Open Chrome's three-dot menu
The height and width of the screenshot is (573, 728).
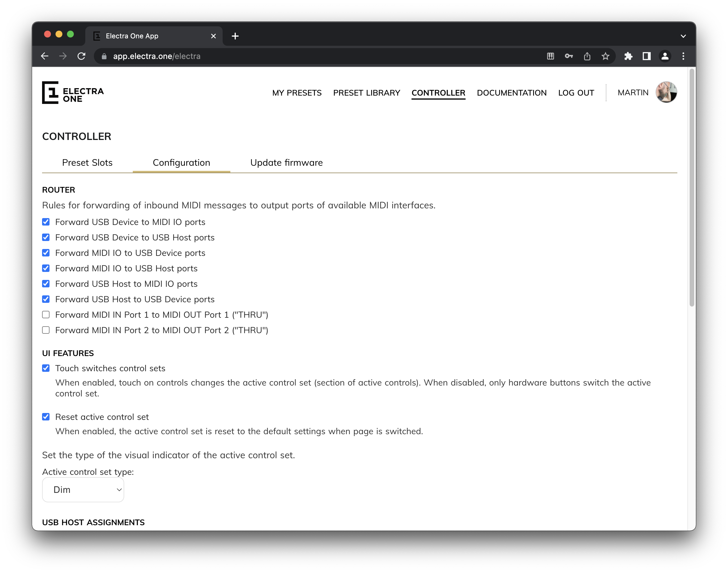pyautogui.click(x=683, y=56)
